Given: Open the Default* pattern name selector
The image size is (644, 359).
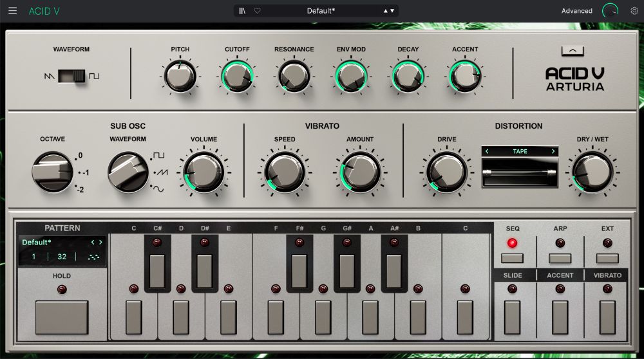Looking at the screenshot, I should [37, 243].
